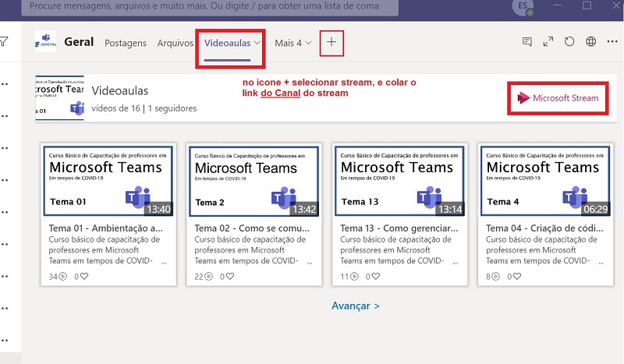Expand description ellipsis on Tema 13 card
This screenshot has width=624, height=364.
(456, 263)
